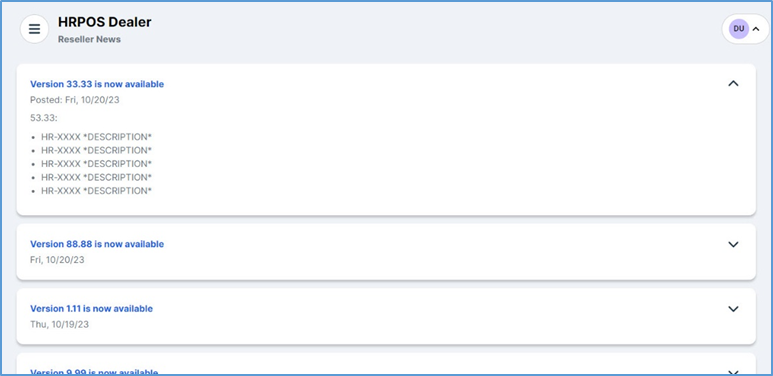Open the Version 9.99 is now available link

click(94, 373)
